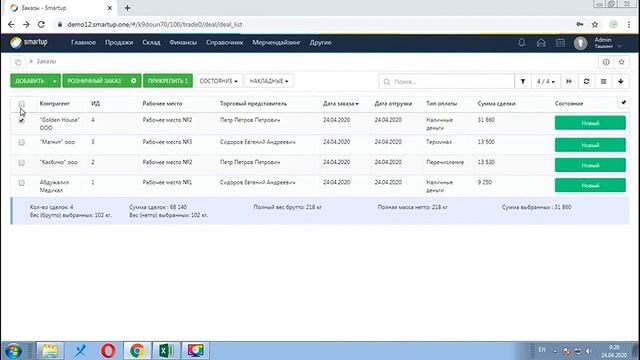640x360 pixels.
Task: Add page to favorites star icon
Action: pos(621,62)
